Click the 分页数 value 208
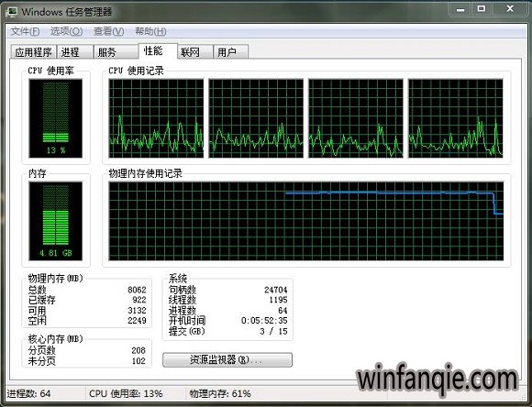This screenshot has width=532, height=407. (x=139, y=350)
